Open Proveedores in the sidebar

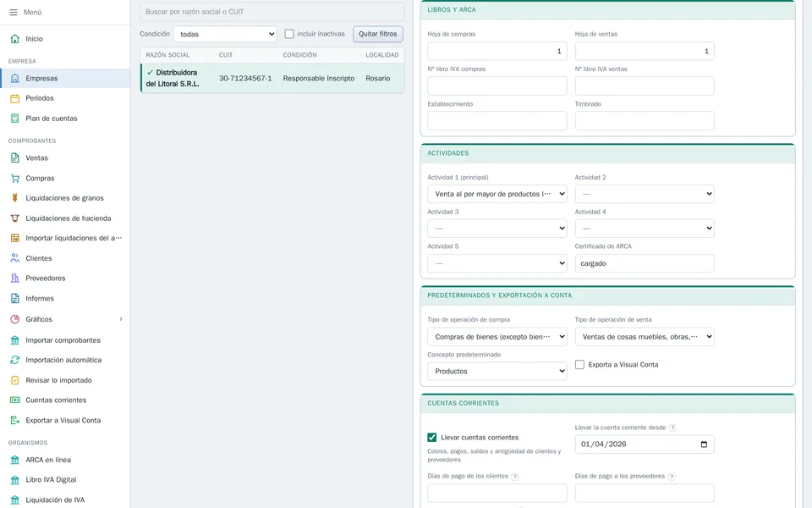(x=65, y=279)
